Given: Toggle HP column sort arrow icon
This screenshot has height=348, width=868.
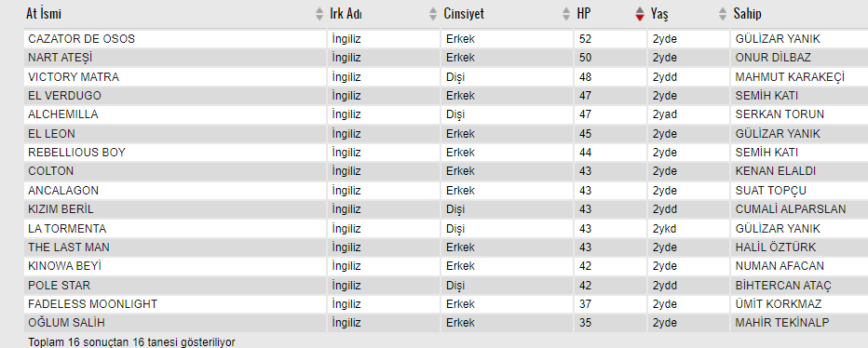Looking at the screenshot, I should [640, 14].
